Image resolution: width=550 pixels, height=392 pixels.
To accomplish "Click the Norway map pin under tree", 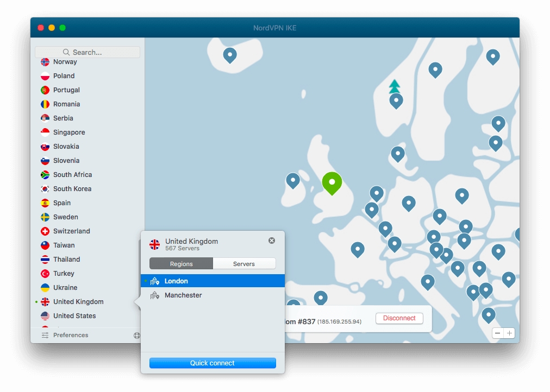I will click(x=396, y=101).
